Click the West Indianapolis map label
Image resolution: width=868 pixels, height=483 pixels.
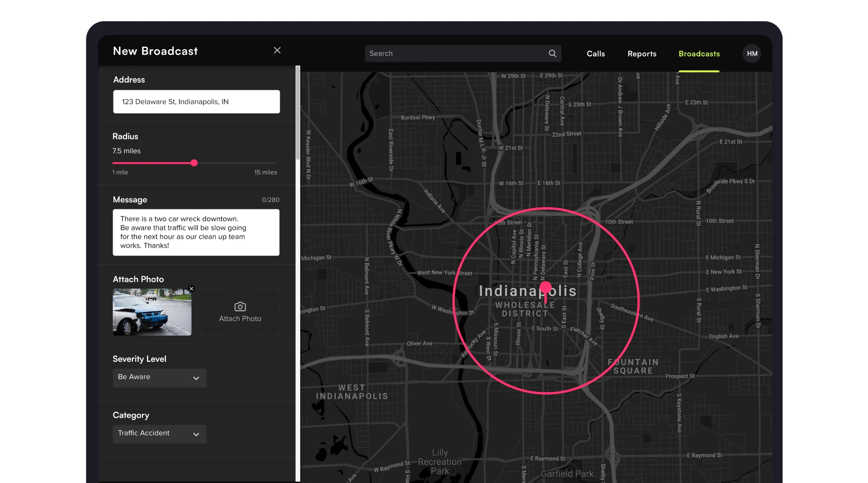pos(351,392)
